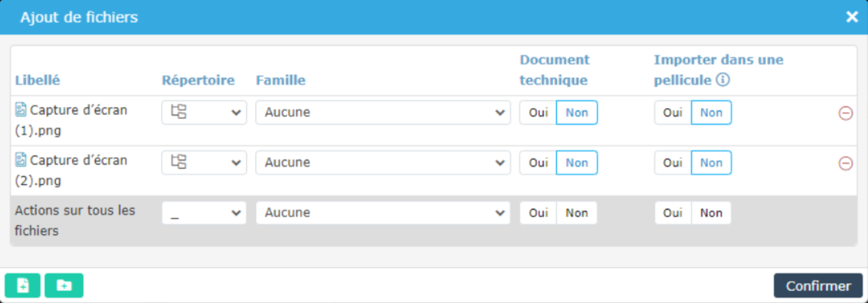This screenshot has width=868, height=303.
Task: Remove Capture d'écran (1).png row
Action: tap(845, 113)
